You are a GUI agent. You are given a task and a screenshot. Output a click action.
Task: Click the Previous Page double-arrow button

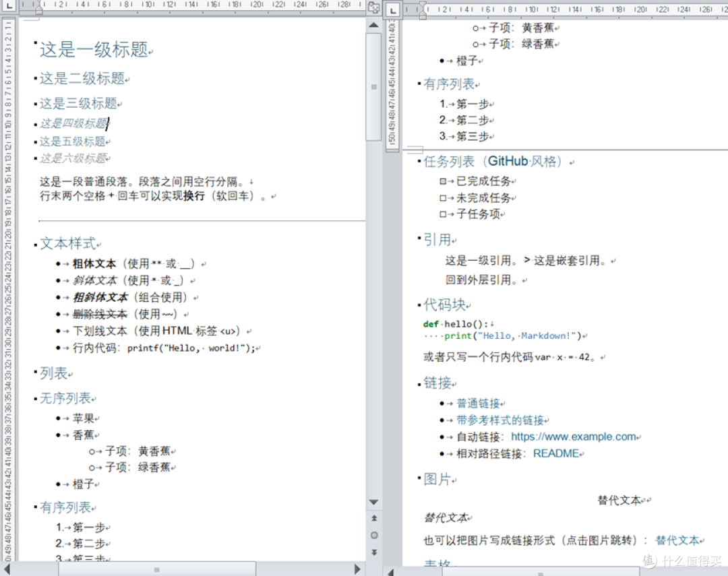coord(373,519)
